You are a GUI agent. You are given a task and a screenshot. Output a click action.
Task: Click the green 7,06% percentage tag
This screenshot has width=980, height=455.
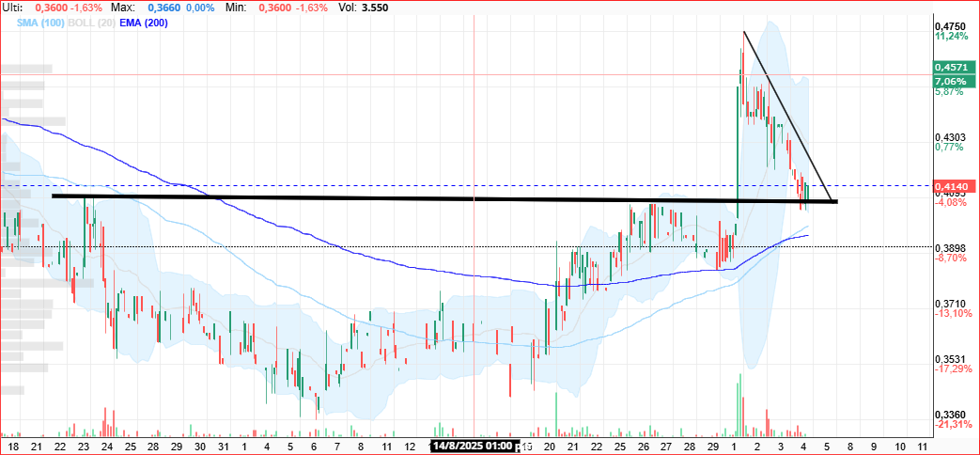coord(954,82)
